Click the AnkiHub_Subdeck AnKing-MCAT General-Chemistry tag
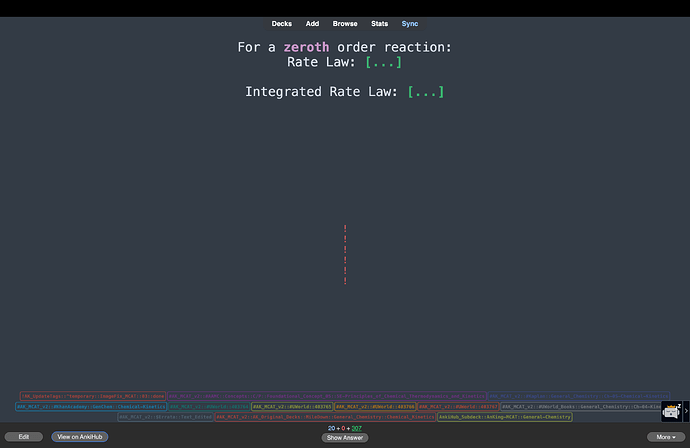The image size is (690, 448). [x=505, y=417]
